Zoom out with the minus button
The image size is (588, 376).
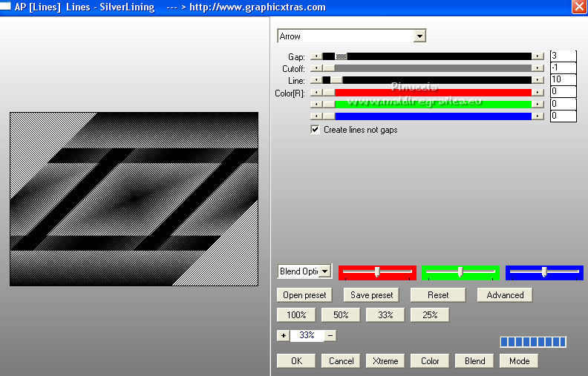(x=330, y=335)
